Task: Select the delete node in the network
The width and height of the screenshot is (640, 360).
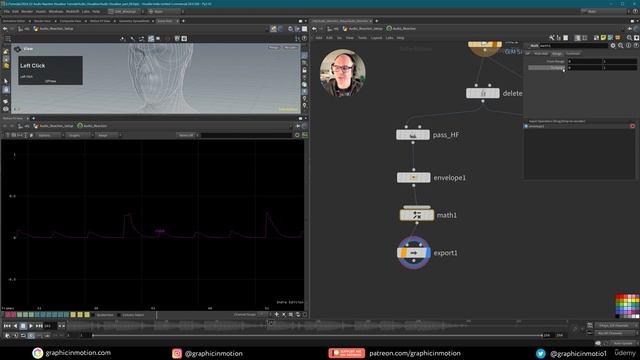Action: (x=483, y=93)
